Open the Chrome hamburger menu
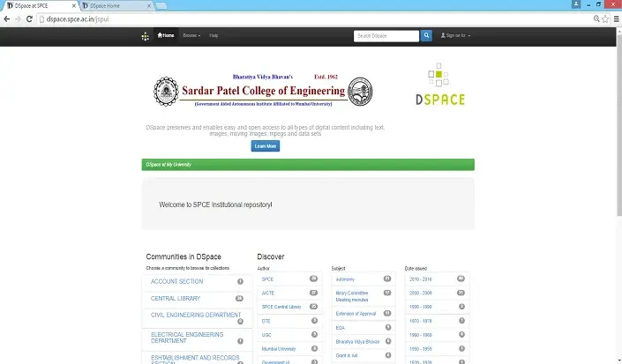622x364 pixels. pyautogui.click(x=616, y=19)
